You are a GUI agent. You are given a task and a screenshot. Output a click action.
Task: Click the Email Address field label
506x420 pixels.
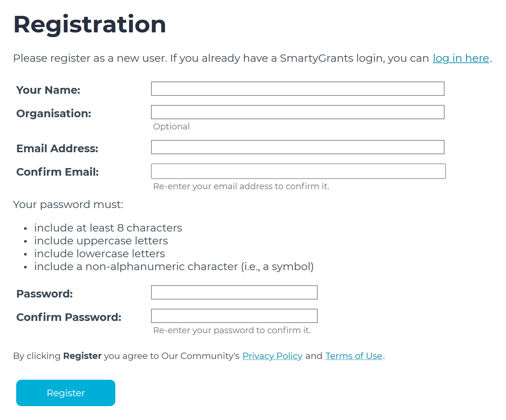pyautogui.click(x=57, y=148)
